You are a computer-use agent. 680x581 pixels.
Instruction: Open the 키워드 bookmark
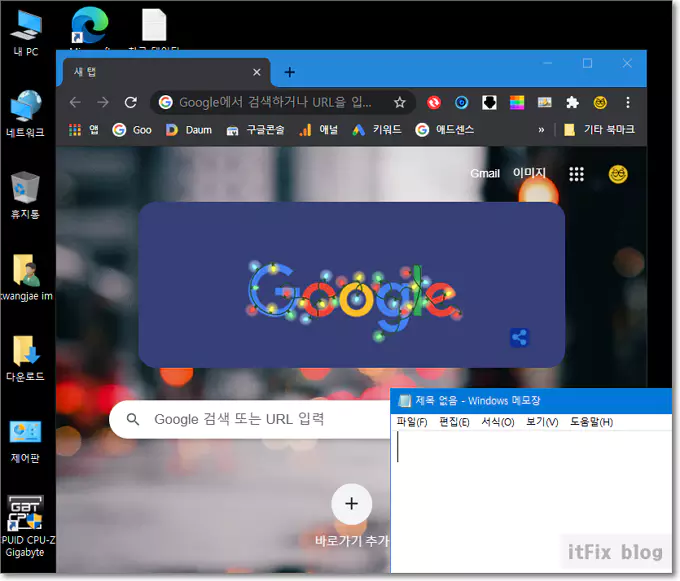pyautogui.click(x=376, y=130)
